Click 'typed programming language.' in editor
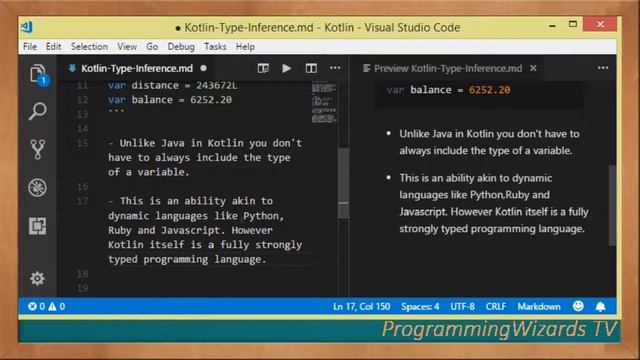 [x=187, y=260]
